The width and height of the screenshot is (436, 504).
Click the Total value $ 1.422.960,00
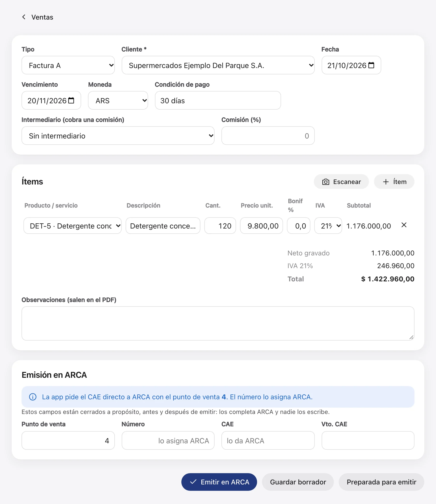pyautogui.click(x=388, y=279)
